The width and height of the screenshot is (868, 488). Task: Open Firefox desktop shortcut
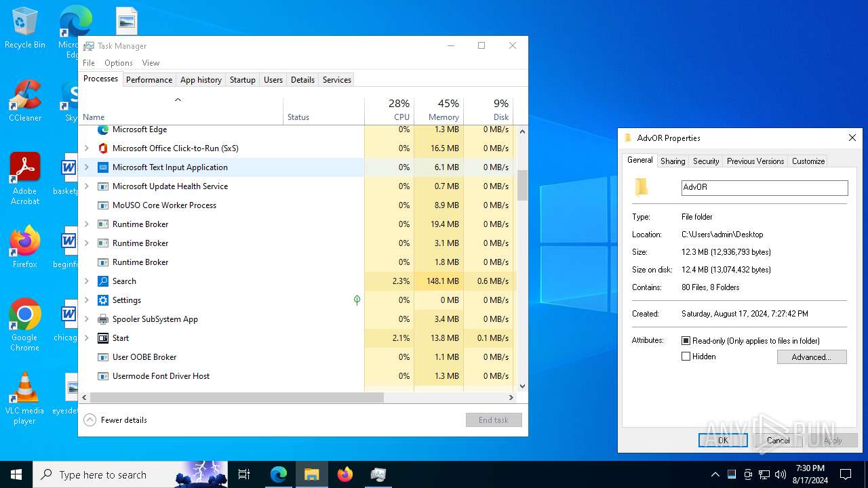click(25, 248)
